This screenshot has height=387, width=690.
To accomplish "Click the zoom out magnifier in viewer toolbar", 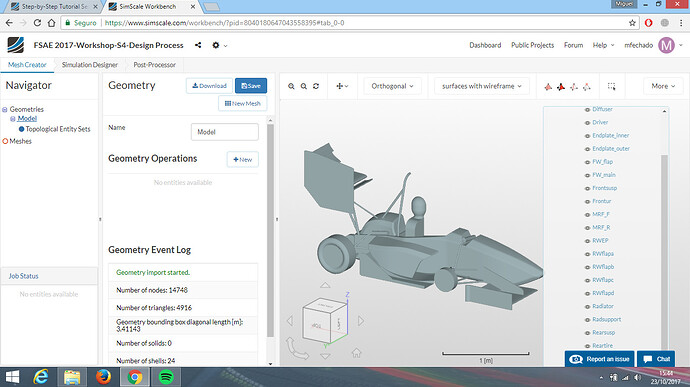I will [304, 86].
